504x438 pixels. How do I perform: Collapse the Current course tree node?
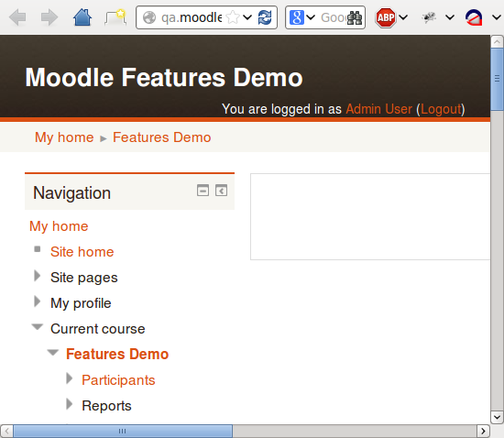point(38,327)
